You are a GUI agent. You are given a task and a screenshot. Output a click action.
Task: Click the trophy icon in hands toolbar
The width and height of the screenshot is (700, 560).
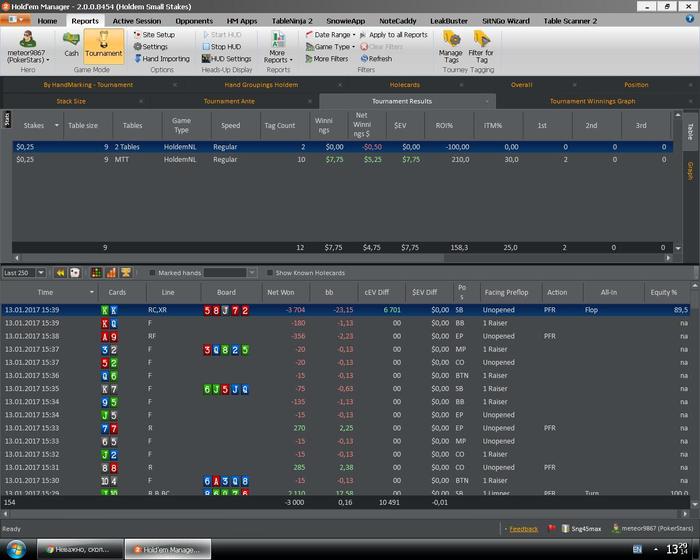pyautogui.click(x=126, y=272)
